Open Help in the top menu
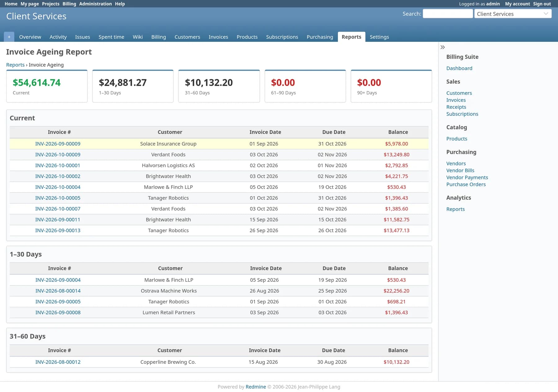This screenshot has height=392, width=558. [x=120, y=4]
